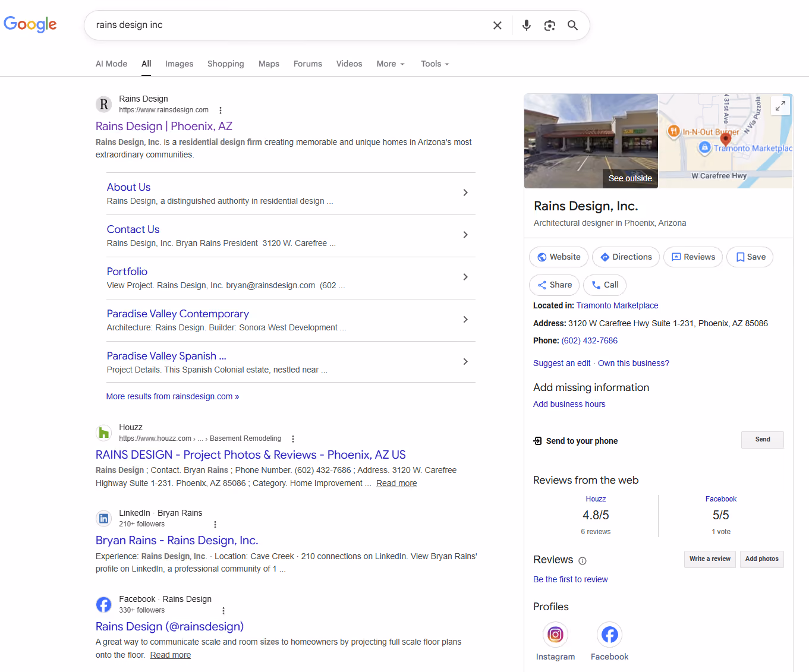Clear the search box with the X icon

coord(498,25)
